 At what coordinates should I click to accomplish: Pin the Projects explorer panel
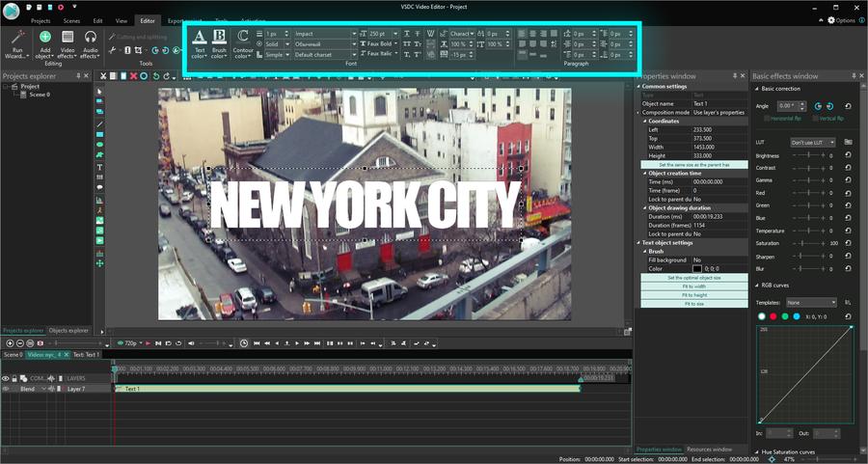[x=78, y=76]
